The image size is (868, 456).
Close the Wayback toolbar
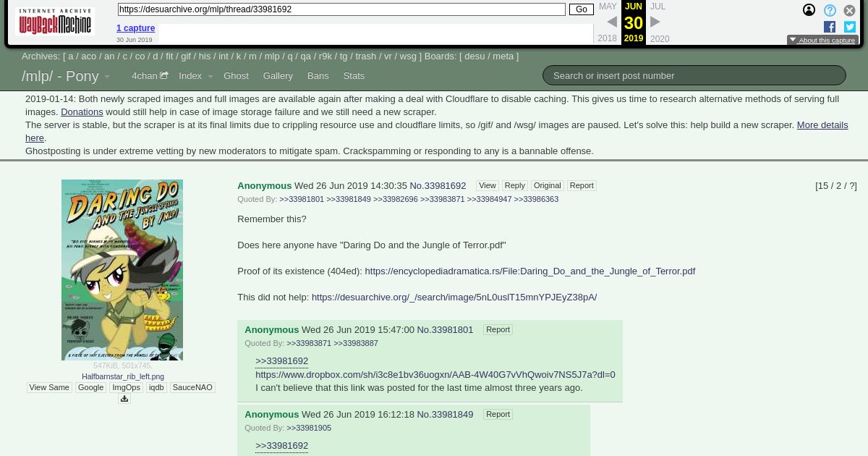[x=850, y=10]
